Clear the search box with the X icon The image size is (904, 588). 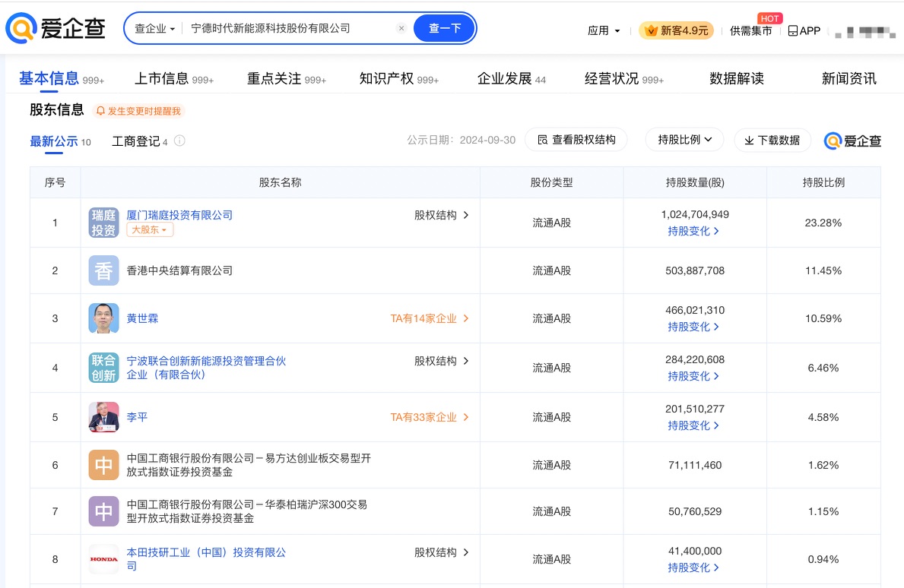coord(402,28)
